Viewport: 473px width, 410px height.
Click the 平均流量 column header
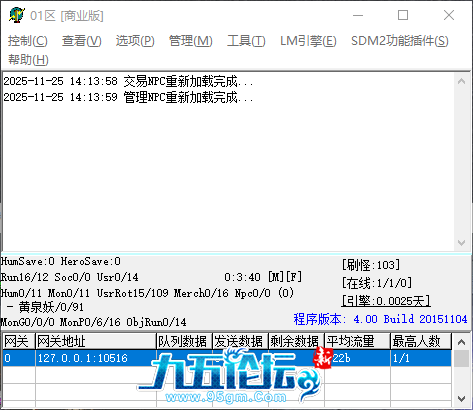357,341
